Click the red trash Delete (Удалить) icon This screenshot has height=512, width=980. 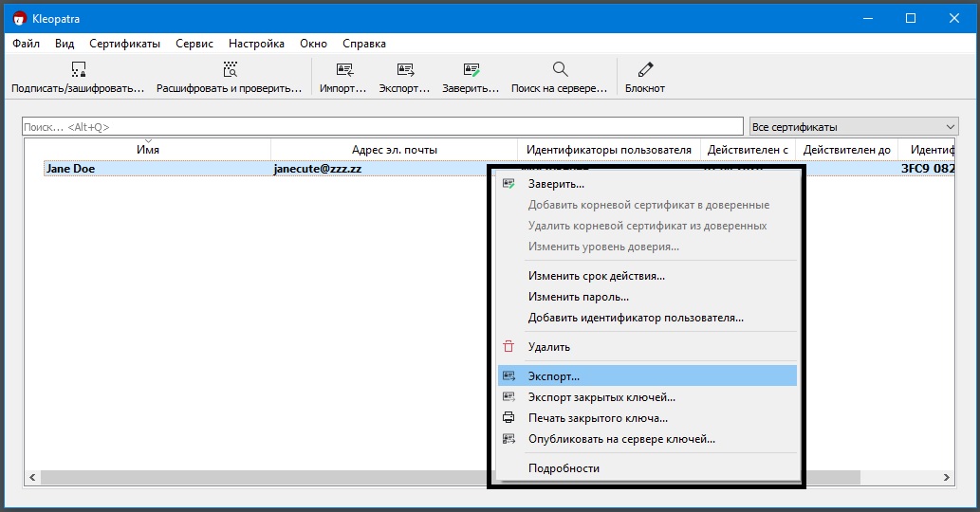(508, 347)
